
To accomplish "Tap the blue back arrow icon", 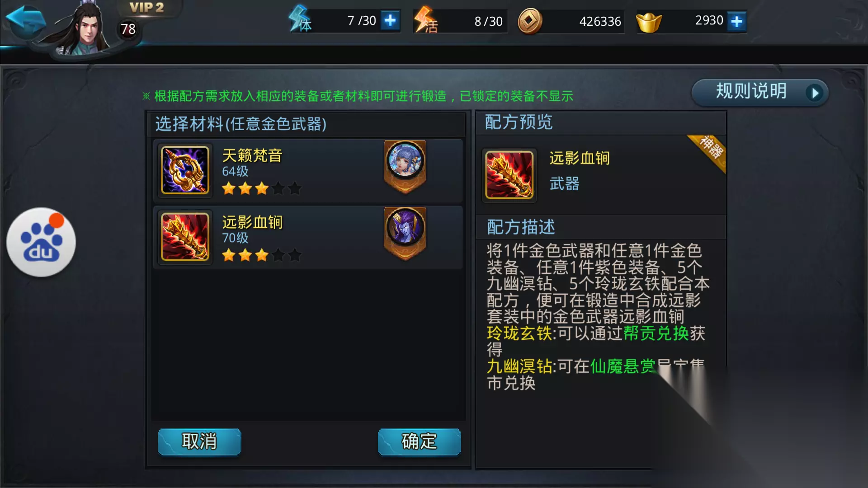I will pyautogui.click(x=25, y=22).
